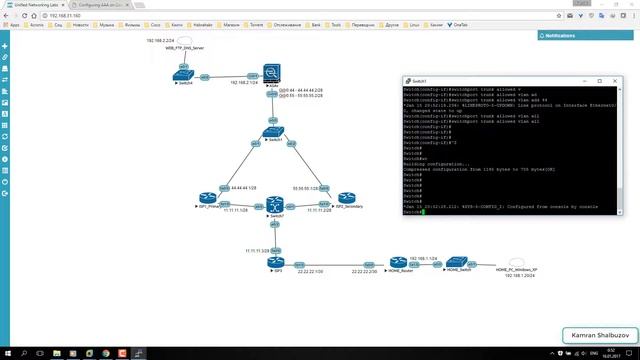Click the round dot sidebar icon below Lab details

pos(5,159)
